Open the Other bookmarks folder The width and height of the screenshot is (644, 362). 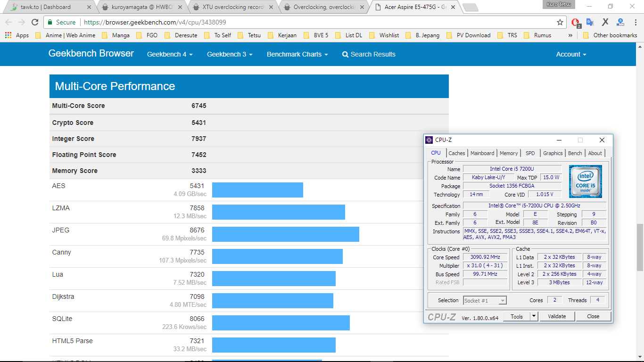[x=610, y=35]
